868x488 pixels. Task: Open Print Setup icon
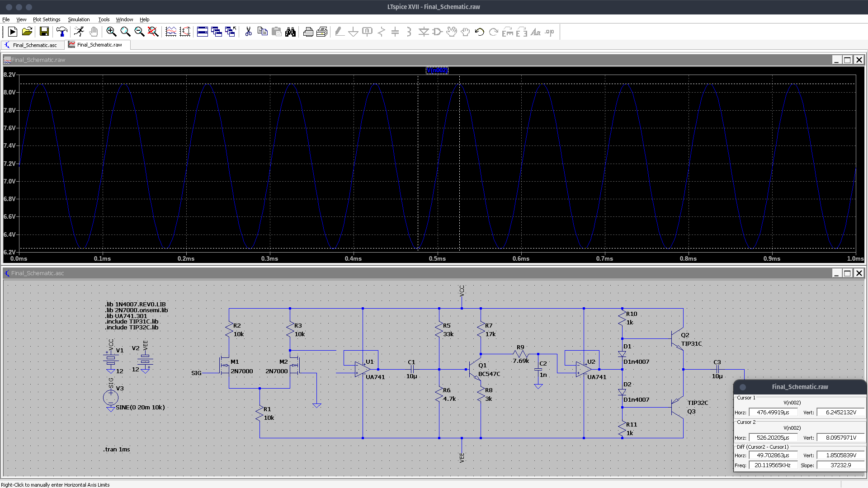tap(308, 32)
